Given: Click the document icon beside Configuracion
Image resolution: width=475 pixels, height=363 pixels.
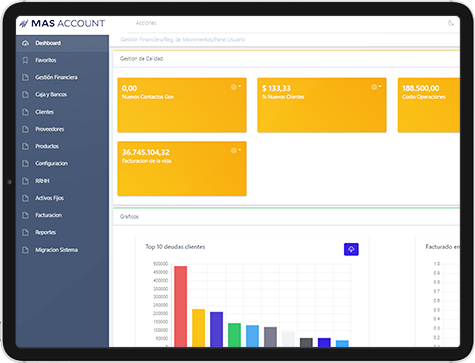Looking at the screenshot, I should pos(25,163).
